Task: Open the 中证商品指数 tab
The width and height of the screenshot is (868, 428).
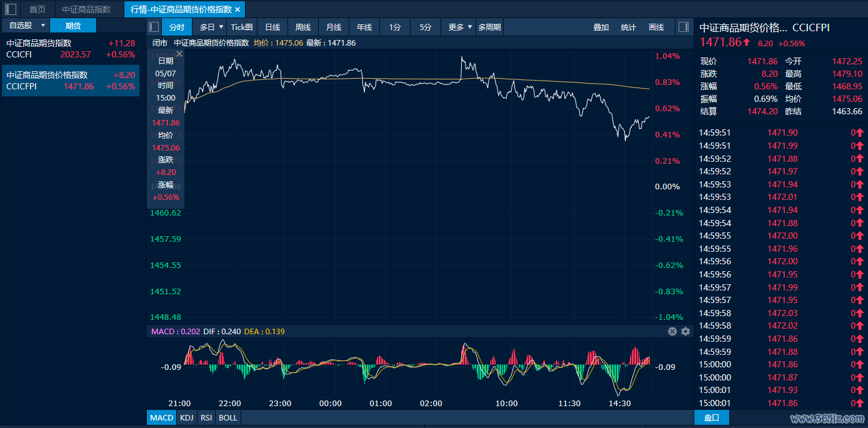Action: (x=86, y=9)
